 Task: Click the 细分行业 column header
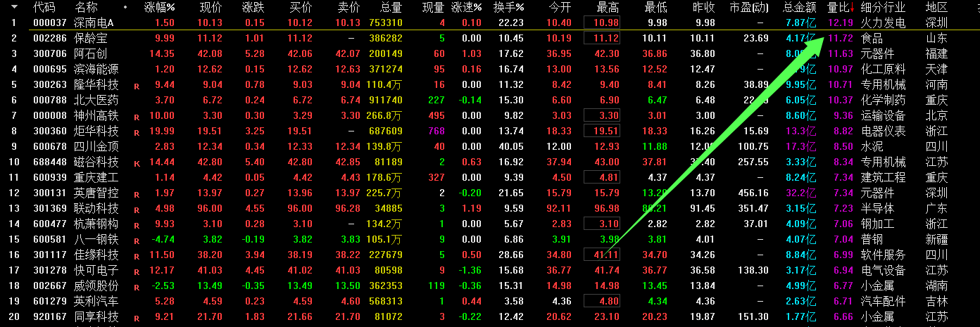click(x=884, y=8)
